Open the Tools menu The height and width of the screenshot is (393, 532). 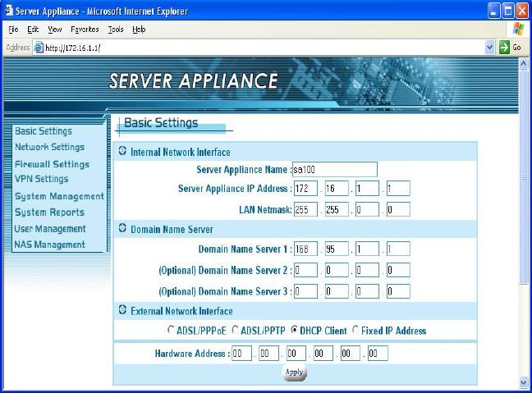coord(116,29)
